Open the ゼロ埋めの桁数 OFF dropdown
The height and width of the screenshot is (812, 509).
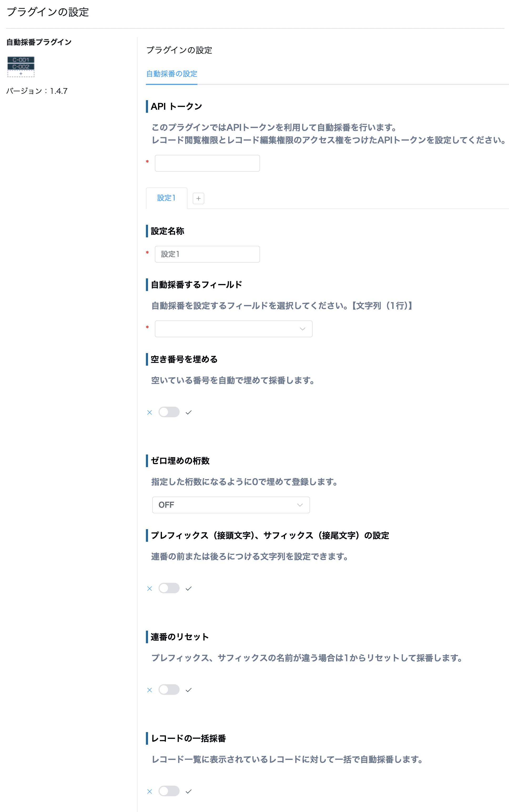231,505
